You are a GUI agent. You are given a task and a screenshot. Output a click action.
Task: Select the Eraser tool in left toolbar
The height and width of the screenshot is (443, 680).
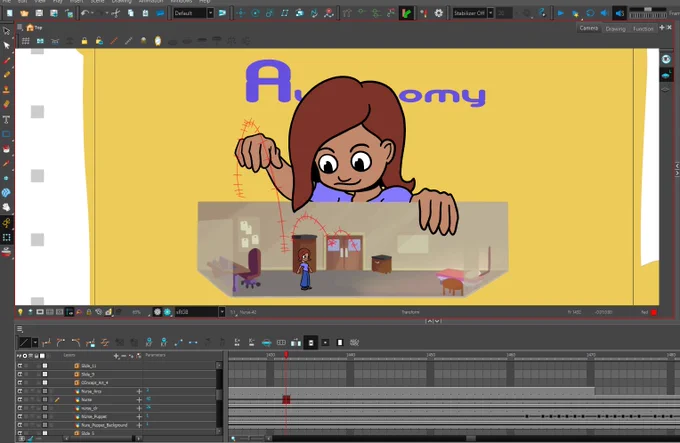[7, 104]
